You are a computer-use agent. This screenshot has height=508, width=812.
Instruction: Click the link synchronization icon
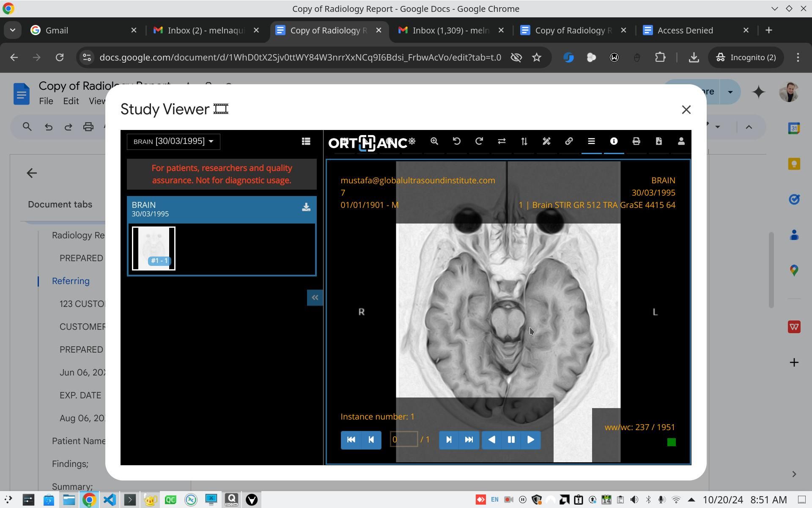click(568, 141)
